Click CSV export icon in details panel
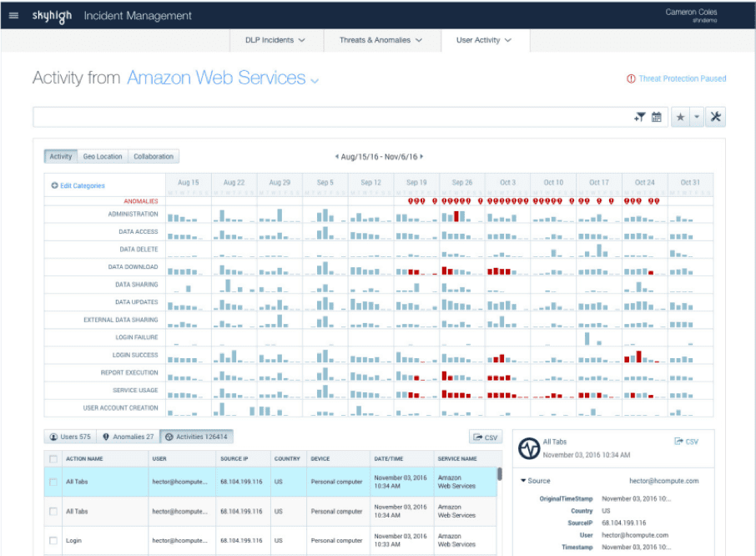This screenshot has height=556, width=756. (x=678, y=442)
